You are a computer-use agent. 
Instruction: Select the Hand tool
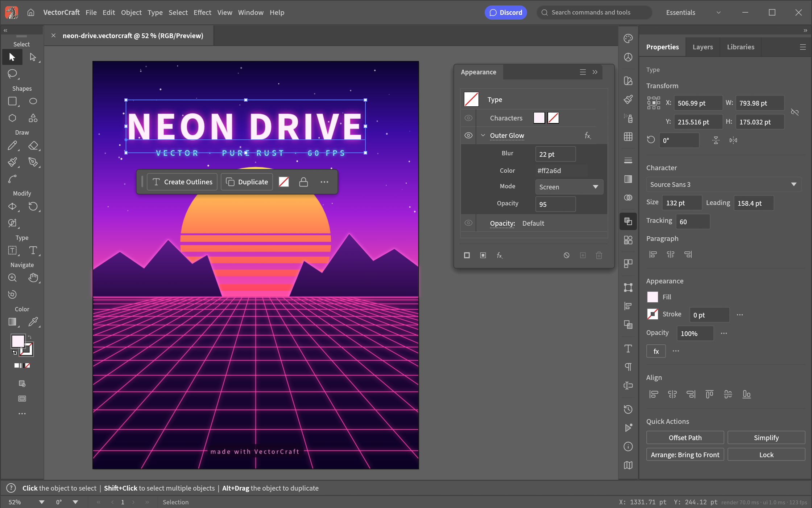point(33,278)
